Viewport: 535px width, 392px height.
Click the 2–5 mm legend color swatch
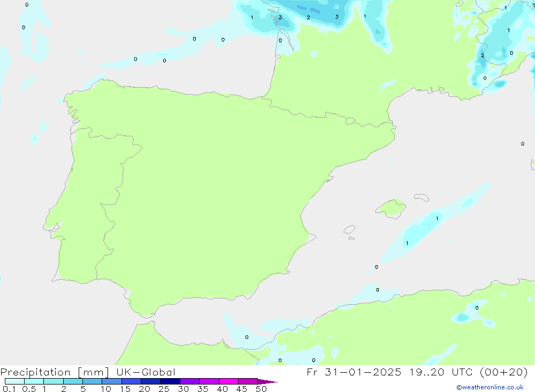coord(73,381)
